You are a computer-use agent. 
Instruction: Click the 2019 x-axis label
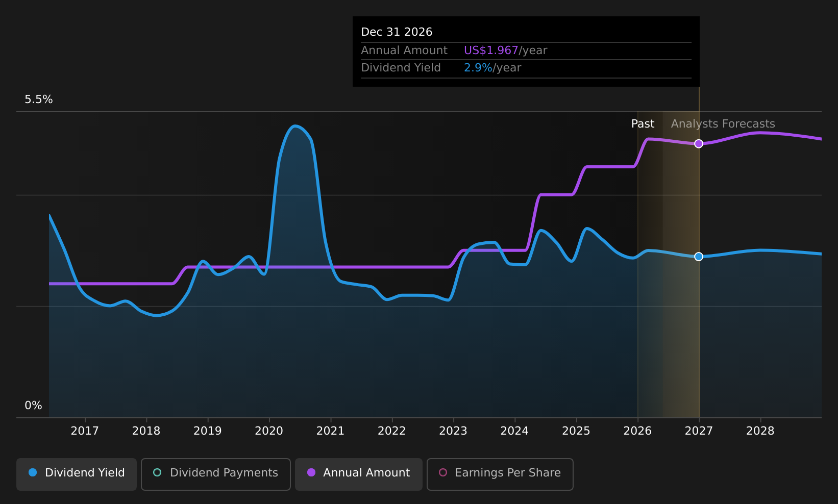click(208, 431)
